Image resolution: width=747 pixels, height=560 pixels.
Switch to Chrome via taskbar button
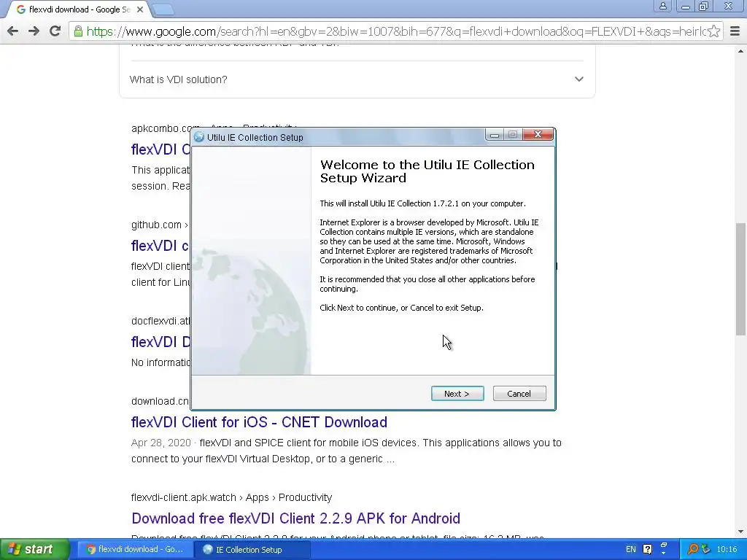click(x=135, y=550)
